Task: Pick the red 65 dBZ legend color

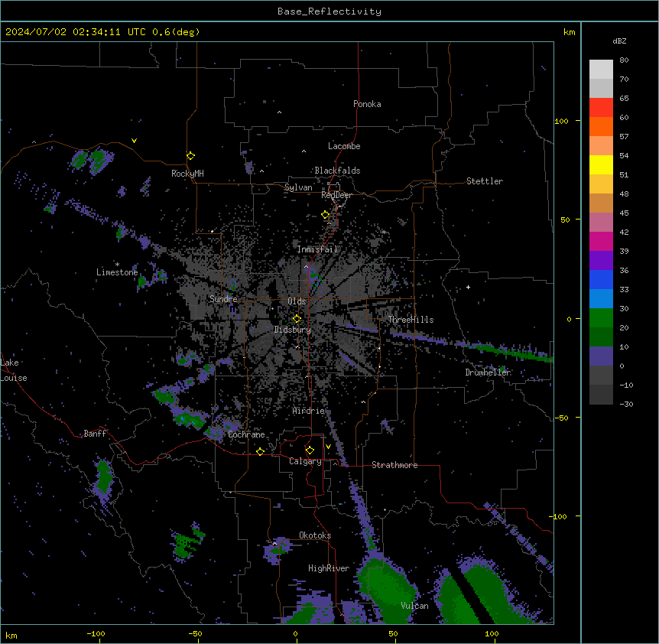Action: click(x=601, y=107)
